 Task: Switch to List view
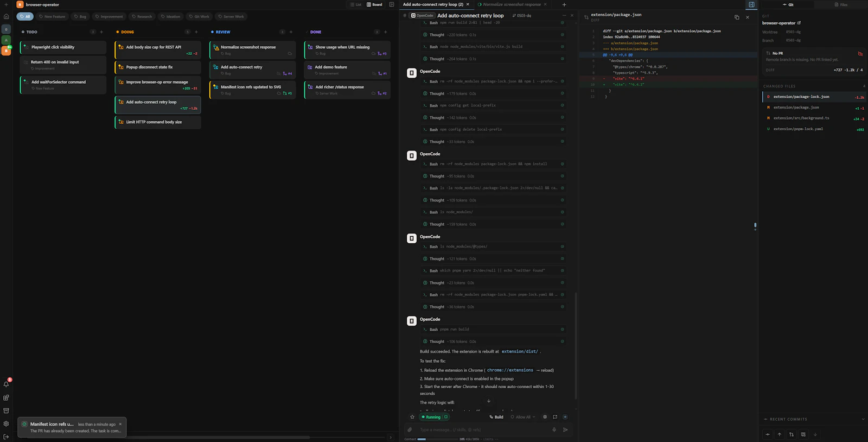[x=356, y=4]
